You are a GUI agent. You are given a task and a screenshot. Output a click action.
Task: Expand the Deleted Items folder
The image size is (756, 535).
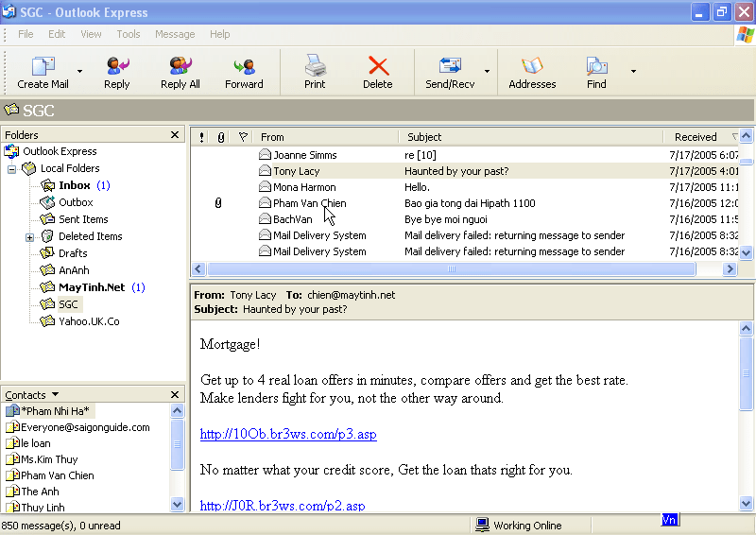tap(30, 237)
